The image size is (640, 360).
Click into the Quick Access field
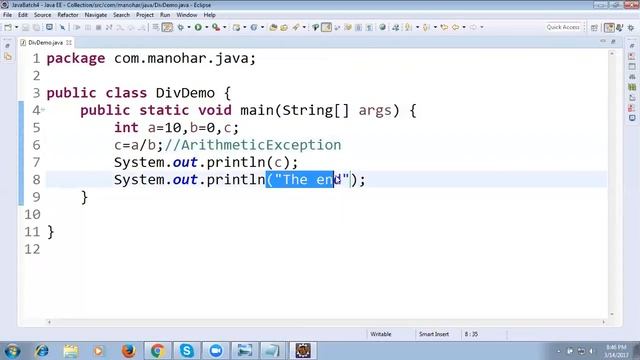pyautogui.click(x=563, y=27)
